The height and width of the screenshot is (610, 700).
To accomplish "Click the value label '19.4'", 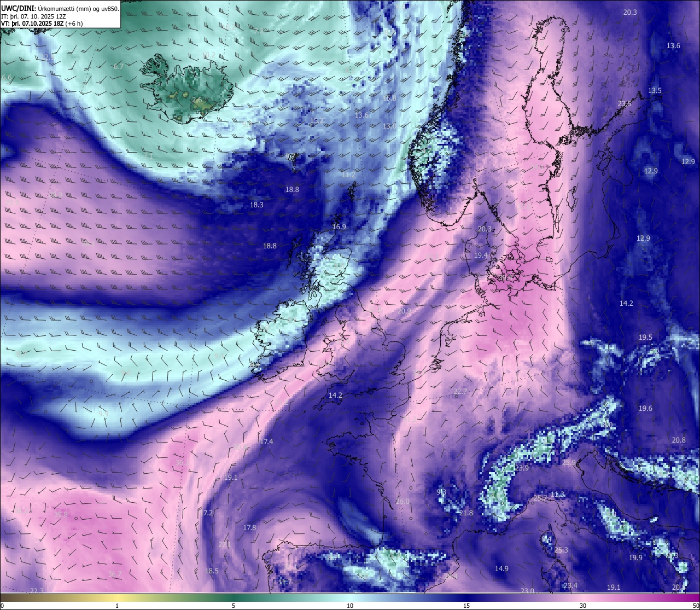I will pyautogui.click(x=481, y=255).
